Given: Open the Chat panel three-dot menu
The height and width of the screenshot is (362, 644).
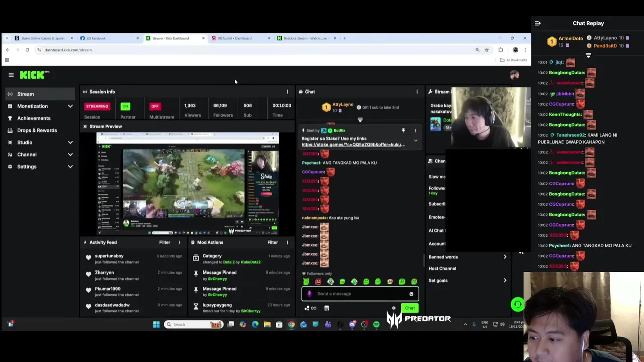Looking at the screenshot, I should coord(417,92).
